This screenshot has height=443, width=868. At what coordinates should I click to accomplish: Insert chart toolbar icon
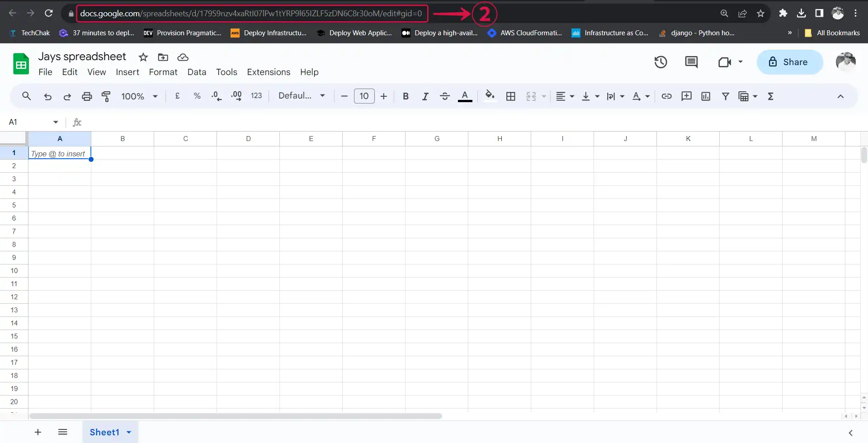[706, 96]
